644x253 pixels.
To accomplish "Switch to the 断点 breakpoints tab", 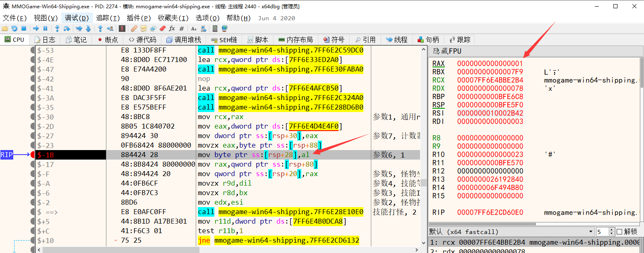I will (107, 40).
